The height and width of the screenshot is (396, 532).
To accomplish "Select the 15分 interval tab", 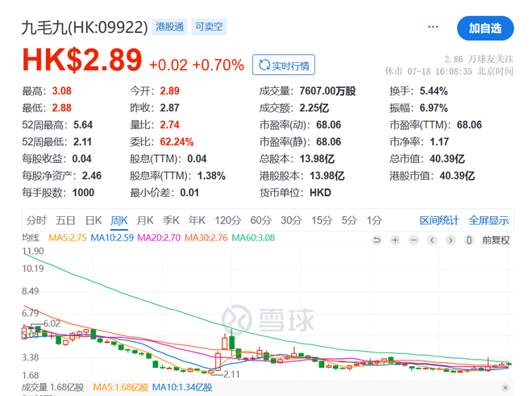I will click(x=322, y=220).
